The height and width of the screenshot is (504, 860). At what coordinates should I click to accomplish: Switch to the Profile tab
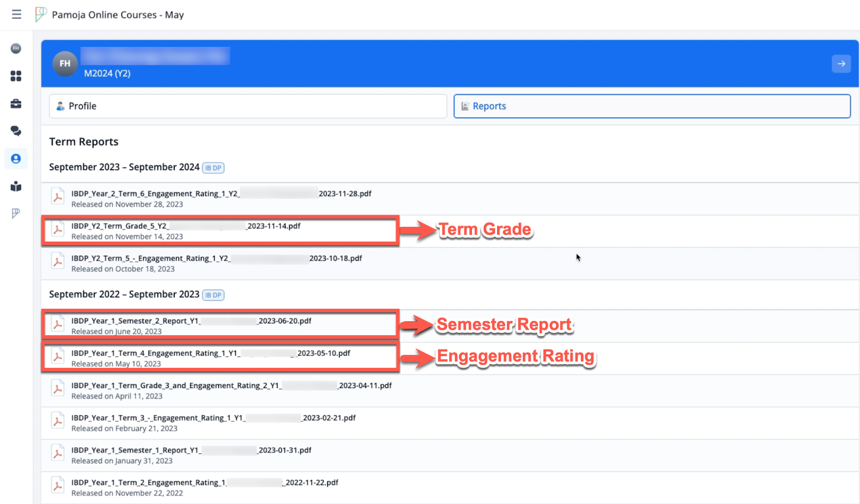coord(248,106)
